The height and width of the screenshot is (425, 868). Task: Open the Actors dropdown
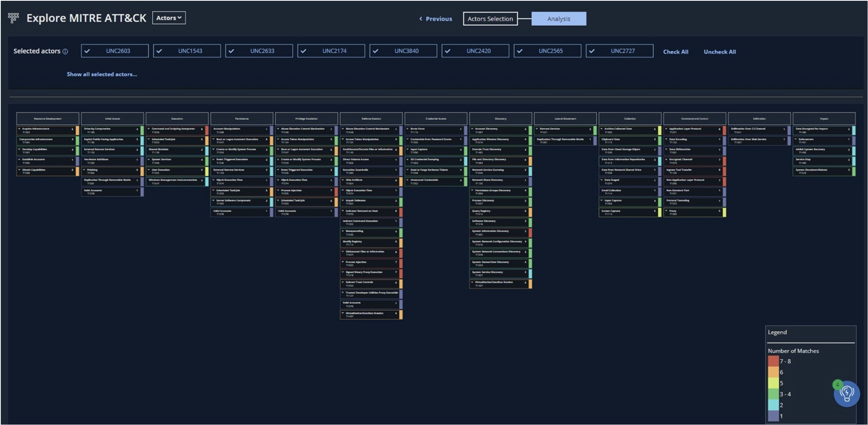[169, 18]
